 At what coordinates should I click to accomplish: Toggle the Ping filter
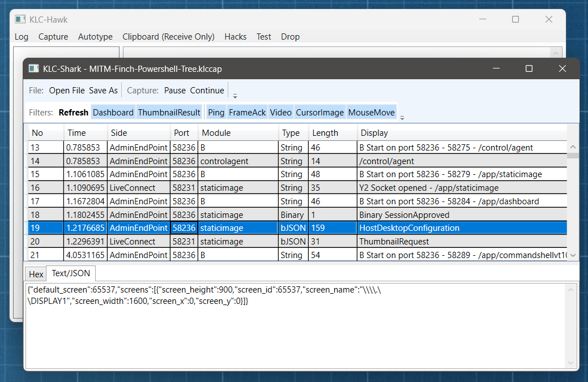click(216, 113)
